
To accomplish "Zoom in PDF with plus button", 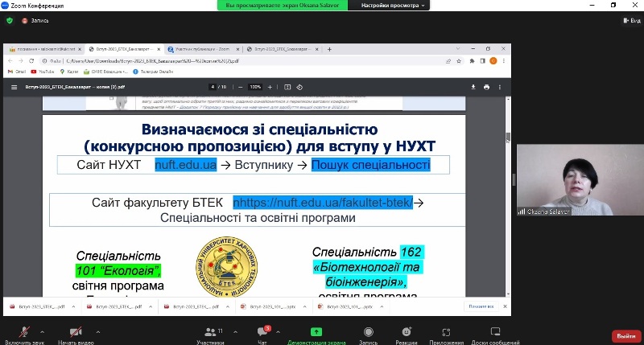I will pyautogui.click(x=270, y=87).
